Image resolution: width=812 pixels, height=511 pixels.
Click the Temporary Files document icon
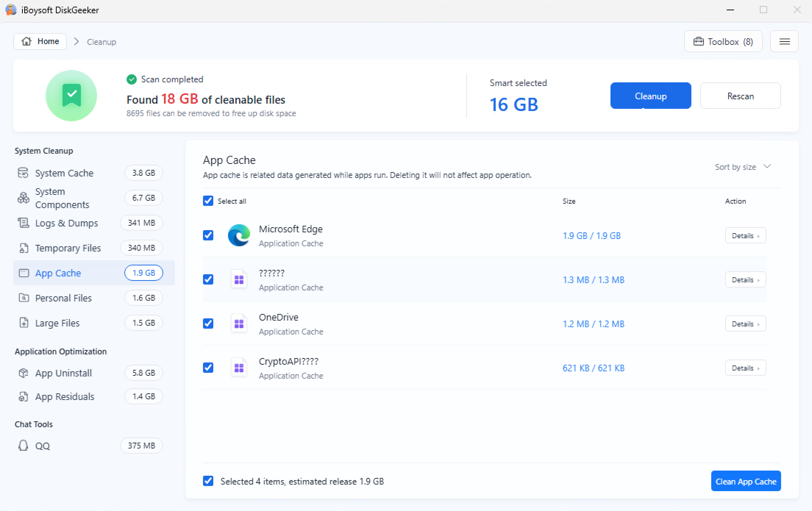point(23,248)
